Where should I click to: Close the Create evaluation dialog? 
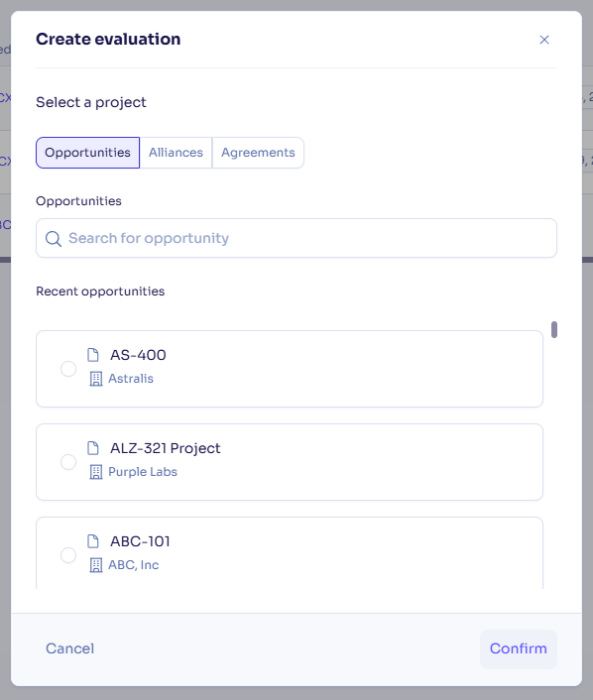point(543,40)
